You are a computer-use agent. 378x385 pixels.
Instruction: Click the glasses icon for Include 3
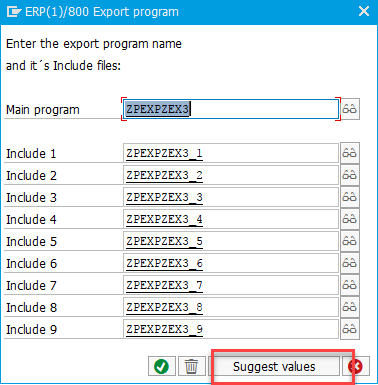pyautogui.click(x=349, y=197)
